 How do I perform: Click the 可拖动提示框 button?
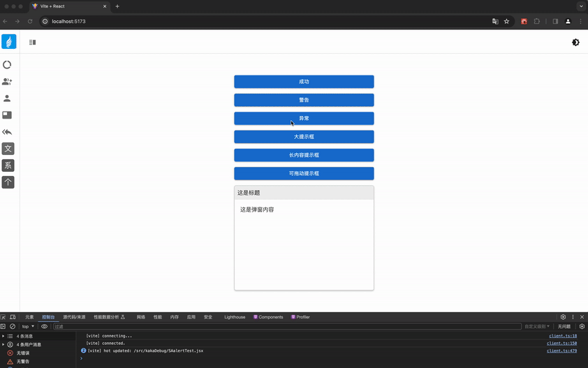304,174
